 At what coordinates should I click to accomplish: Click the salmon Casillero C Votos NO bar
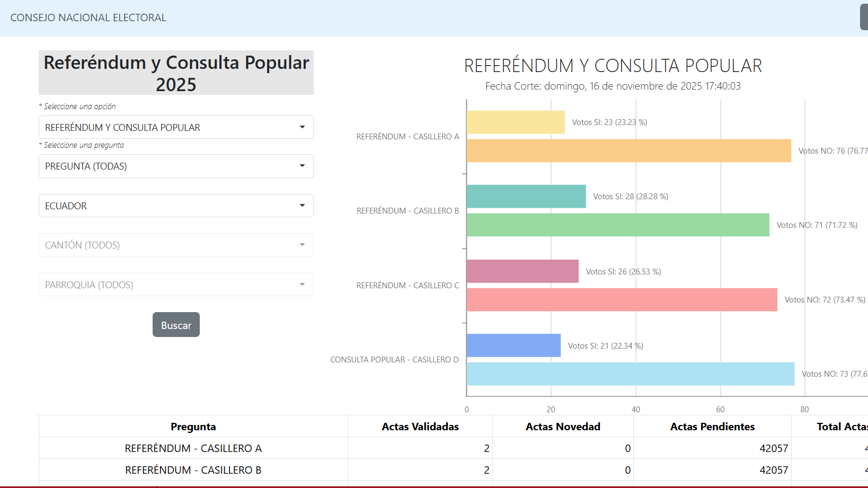(x=622, y=300)
